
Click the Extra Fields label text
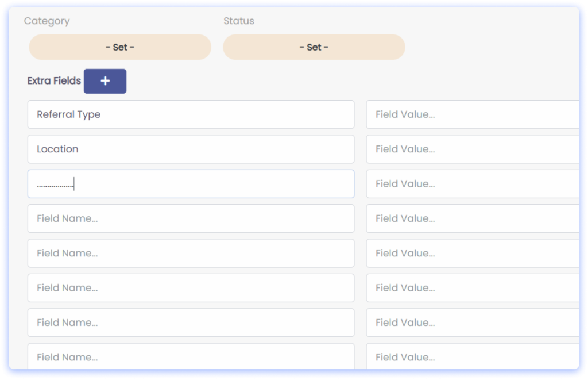point(54,81)
